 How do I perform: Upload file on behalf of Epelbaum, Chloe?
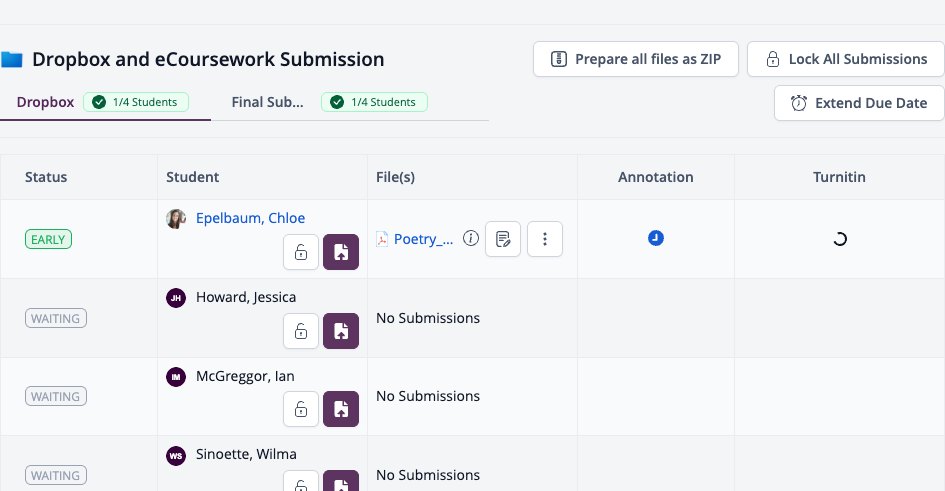point(341,252)
